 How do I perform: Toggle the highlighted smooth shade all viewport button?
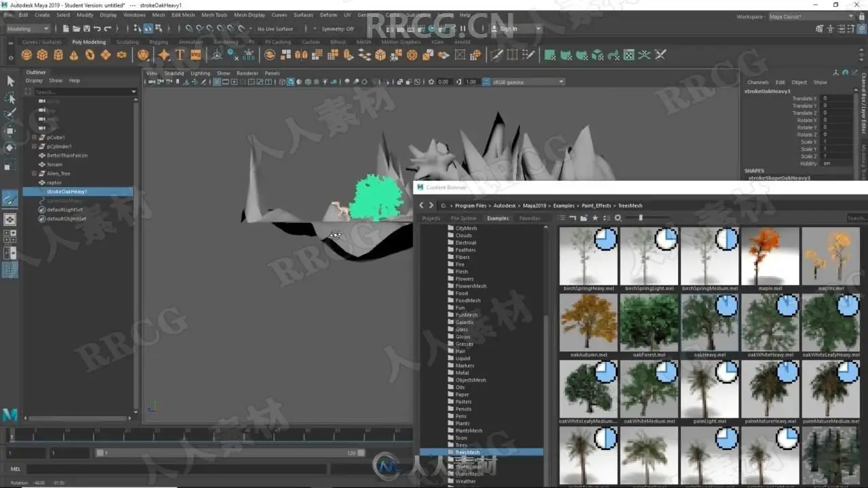[x=291, y=82]
